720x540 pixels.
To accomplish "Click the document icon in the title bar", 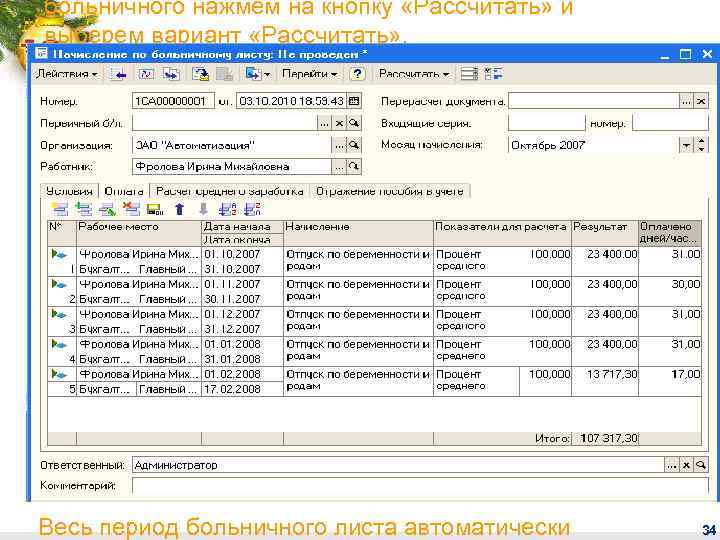I will (x=41, y=53).
